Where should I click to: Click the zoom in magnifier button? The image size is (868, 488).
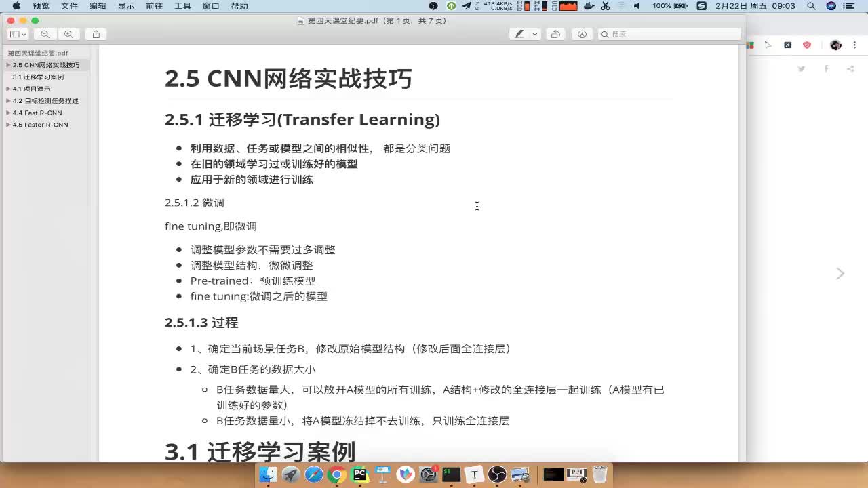click(x=68, y=34)
